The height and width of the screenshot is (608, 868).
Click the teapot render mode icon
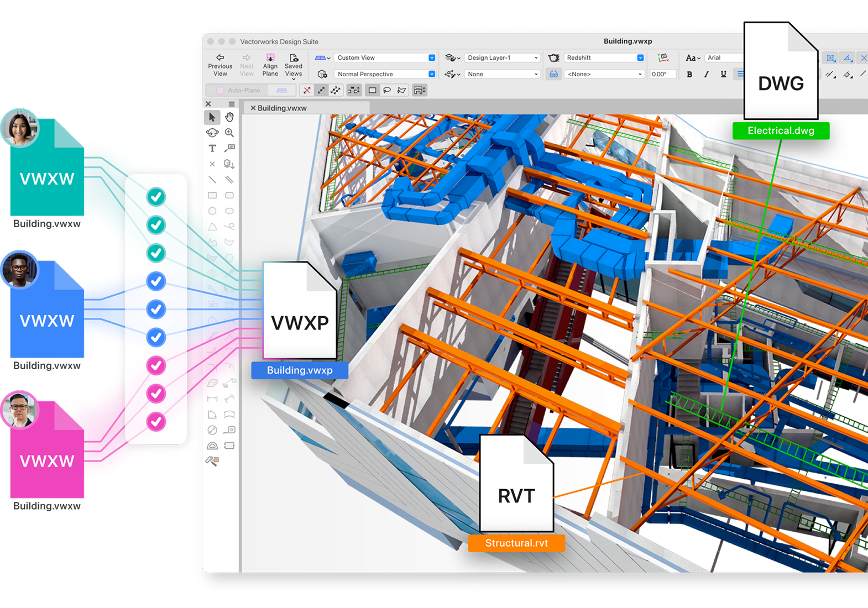553,57
